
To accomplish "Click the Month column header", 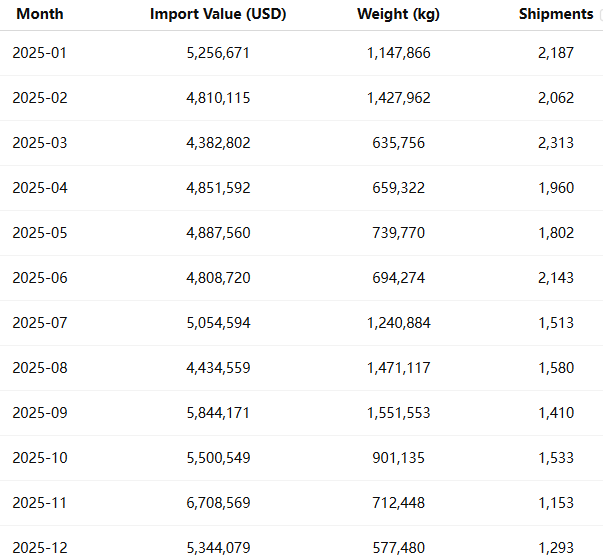I will (x=40, y=14).
